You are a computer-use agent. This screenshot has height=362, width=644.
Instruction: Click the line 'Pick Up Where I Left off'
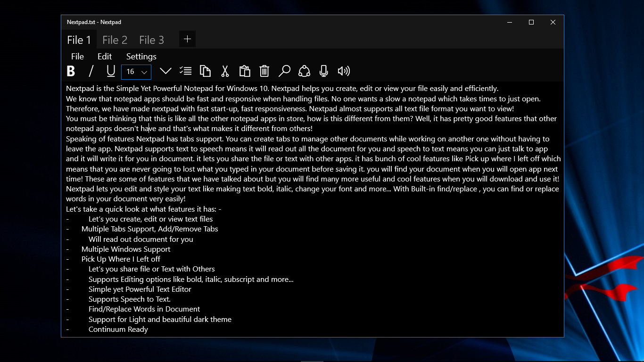pyautogui.click(x=121, y=259)
